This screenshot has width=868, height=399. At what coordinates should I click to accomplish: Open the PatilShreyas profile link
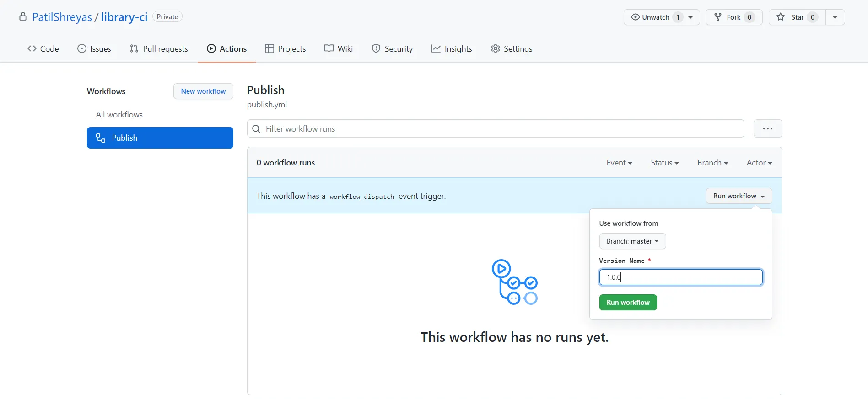click(62, 17)
